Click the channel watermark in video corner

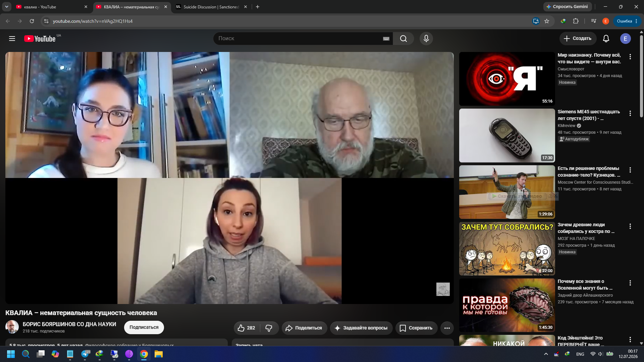click(443, 289)
